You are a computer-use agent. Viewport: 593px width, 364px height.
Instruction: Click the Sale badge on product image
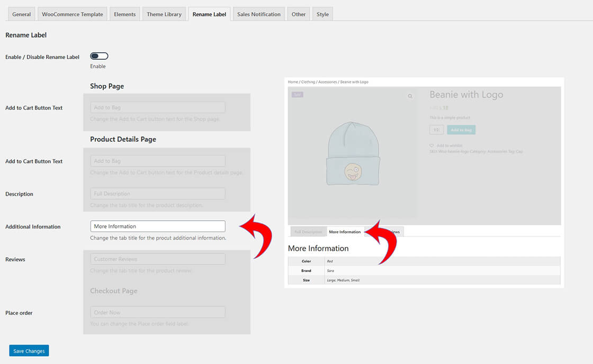click(297, 95)
